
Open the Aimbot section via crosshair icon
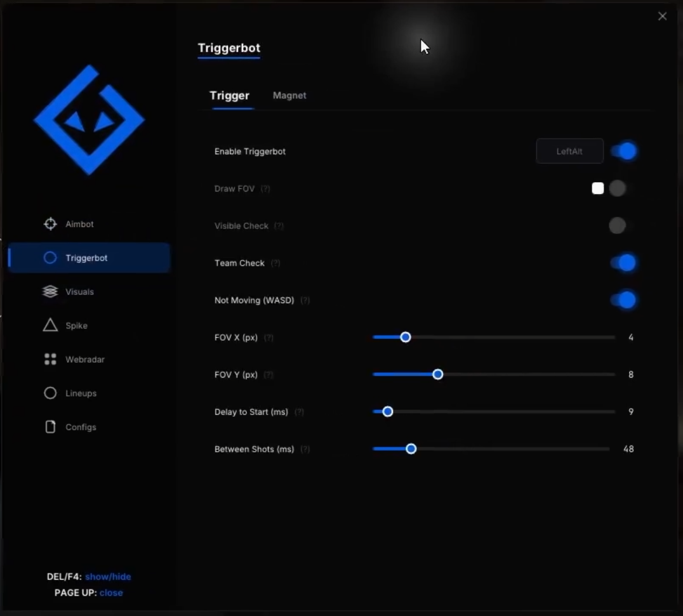pos(50,224)
